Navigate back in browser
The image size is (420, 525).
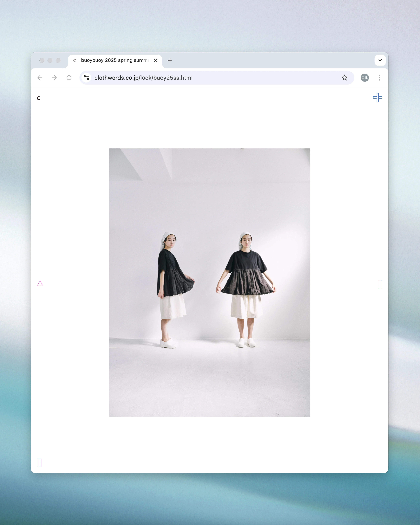(x=40, y=78)
